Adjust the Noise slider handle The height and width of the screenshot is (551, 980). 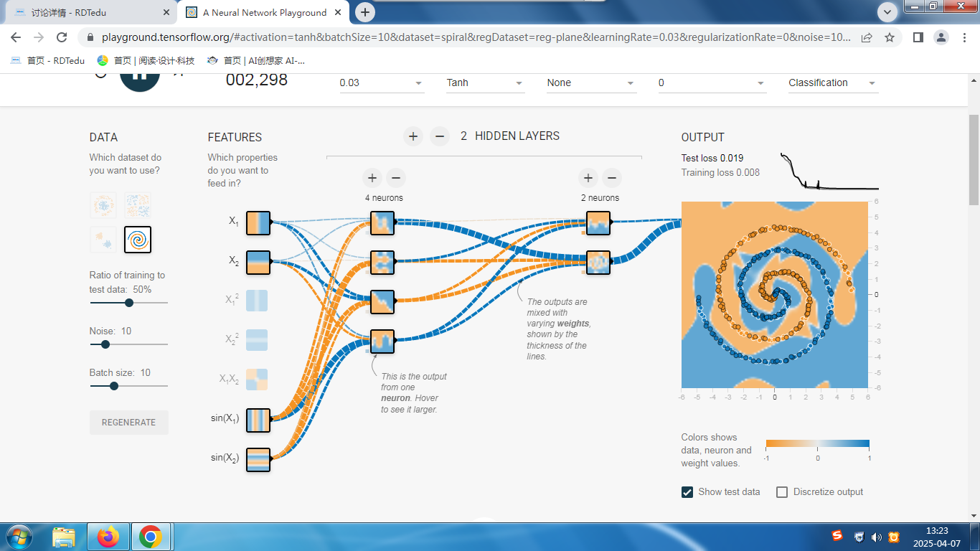(105, 344)
